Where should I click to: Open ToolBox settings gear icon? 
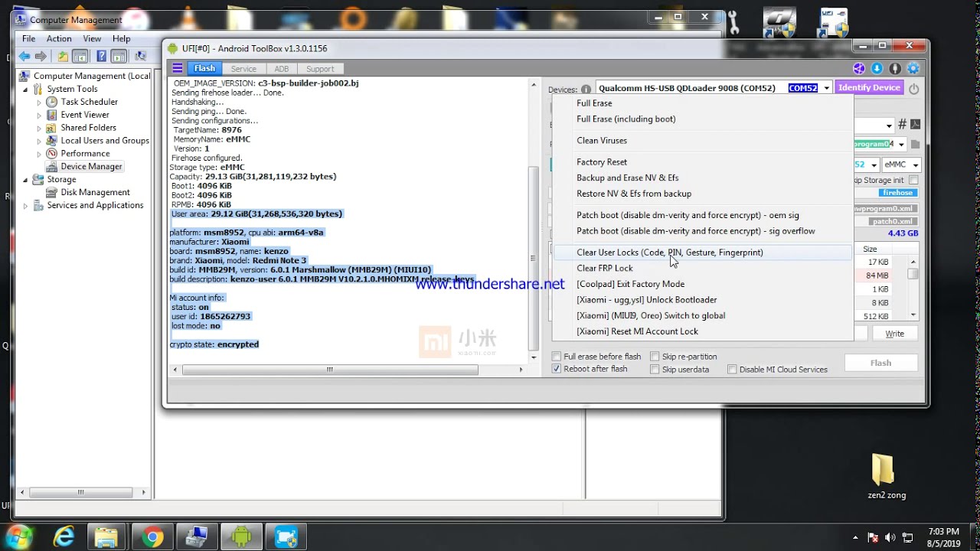pyautogui.click(x=913, y=68)
